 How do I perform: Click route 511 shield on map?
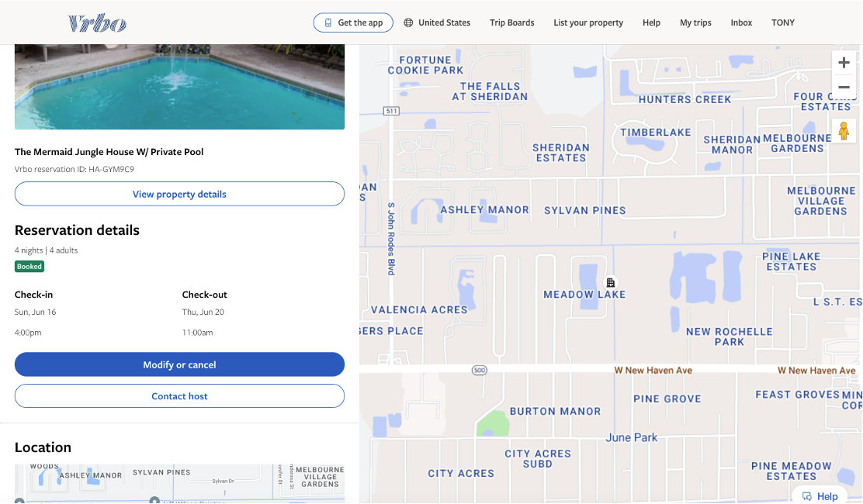tap(391, 111)
